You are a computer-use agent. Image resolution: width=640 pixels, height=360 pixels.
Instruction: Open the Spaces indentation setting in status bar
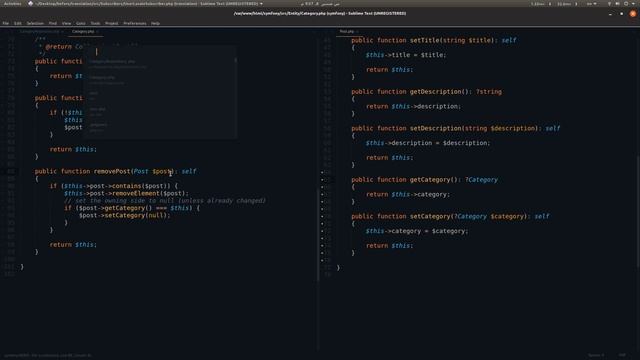[x=596, y=355]
